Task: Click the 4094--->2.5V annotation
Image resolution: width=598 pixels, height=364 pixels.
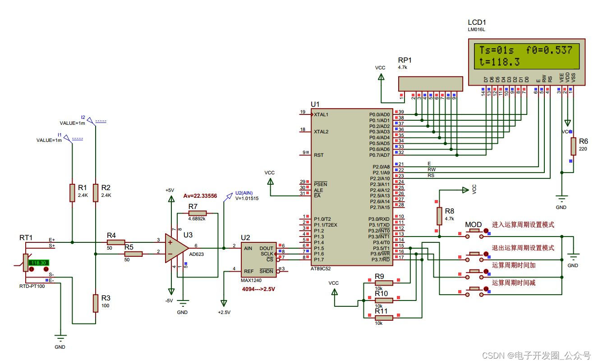Action: pos(259,290)
